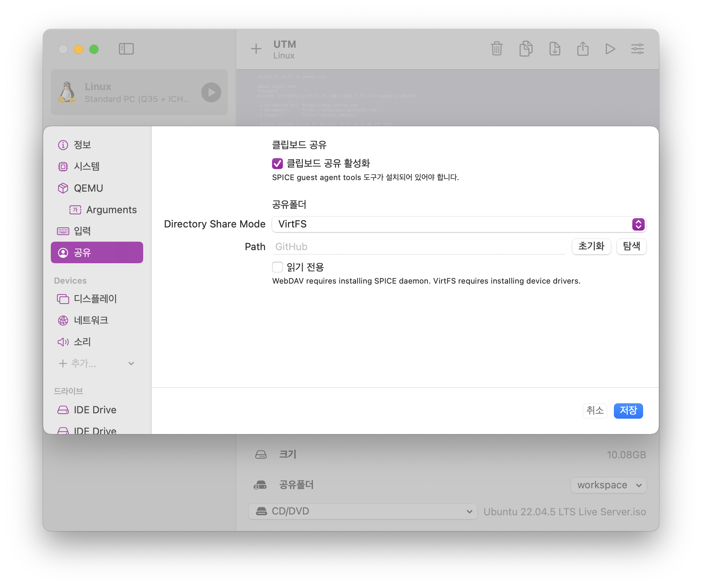Image resolution: width=702 pixels, height=588 pixels.
Task: Click the VM terminal preview thumbnail
Action: click(x=447, y=98)
